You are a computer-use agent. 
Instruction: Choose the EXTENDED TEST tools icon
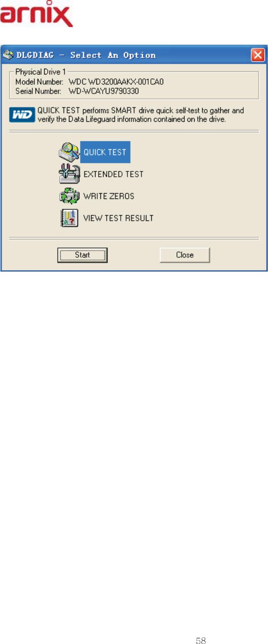coord(69,174)
